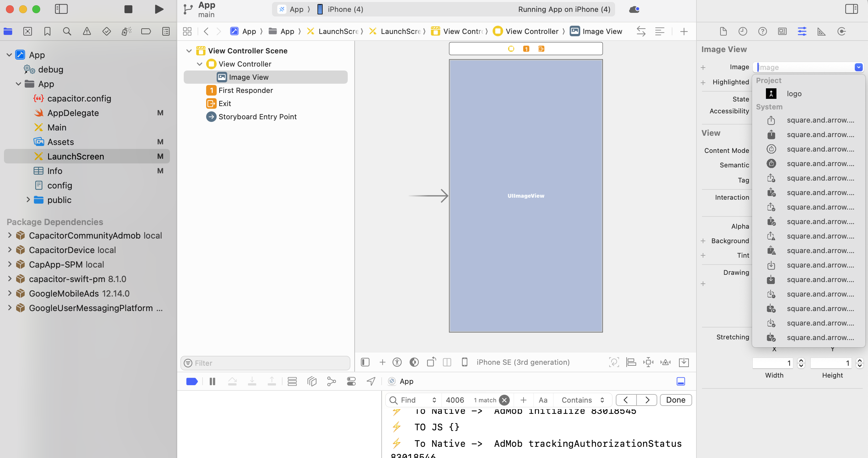Toggle the right inspector panel
This screenshot has width=868, height=458.
click(x=851, y=9)
